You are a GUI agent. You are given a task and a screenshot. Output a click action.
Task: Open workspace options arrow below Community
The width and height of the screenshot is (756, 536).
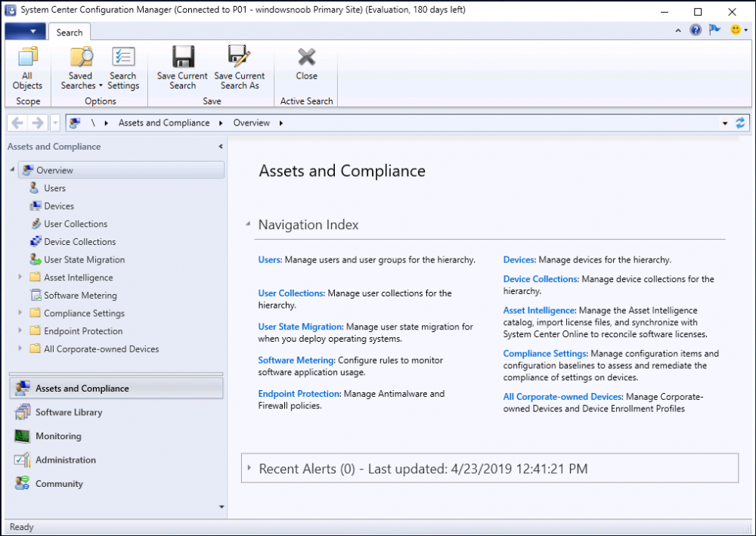[222, 507]
